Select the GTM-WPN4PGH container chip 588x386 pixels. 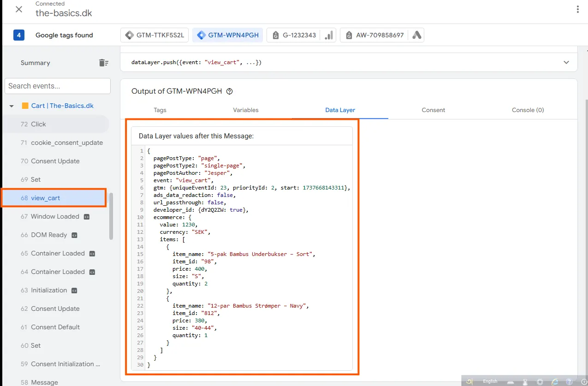point(228,35)
